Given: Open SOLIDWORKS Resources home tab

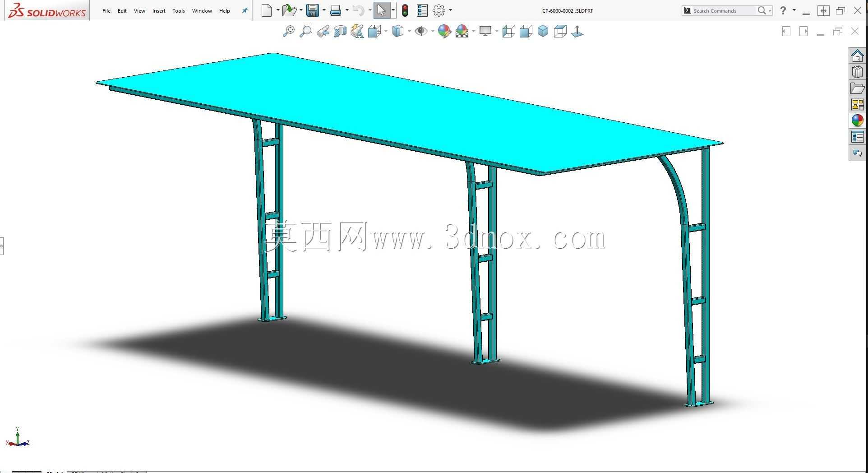Looking at the screenshot, I should 858,56.
